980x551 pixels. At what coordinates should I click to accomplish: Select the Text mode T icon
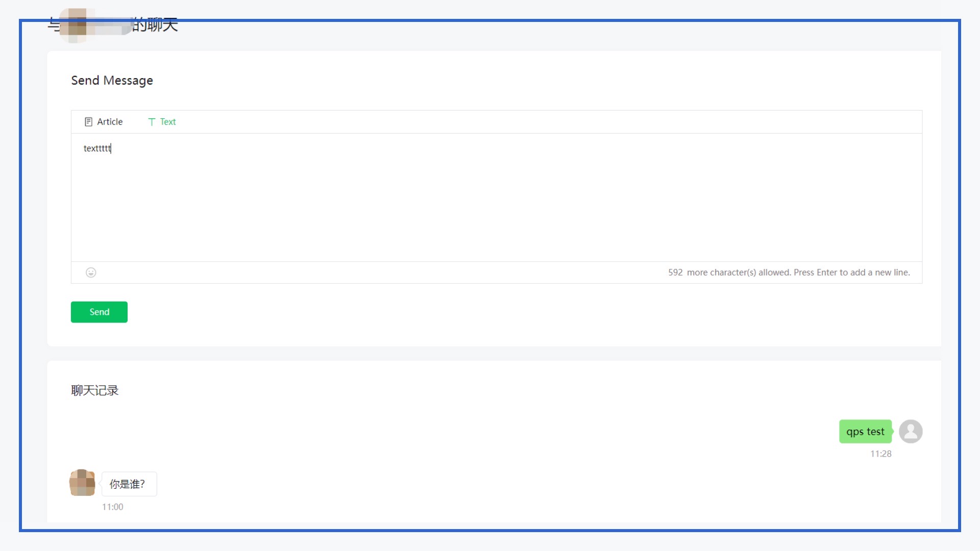[152, 121]
